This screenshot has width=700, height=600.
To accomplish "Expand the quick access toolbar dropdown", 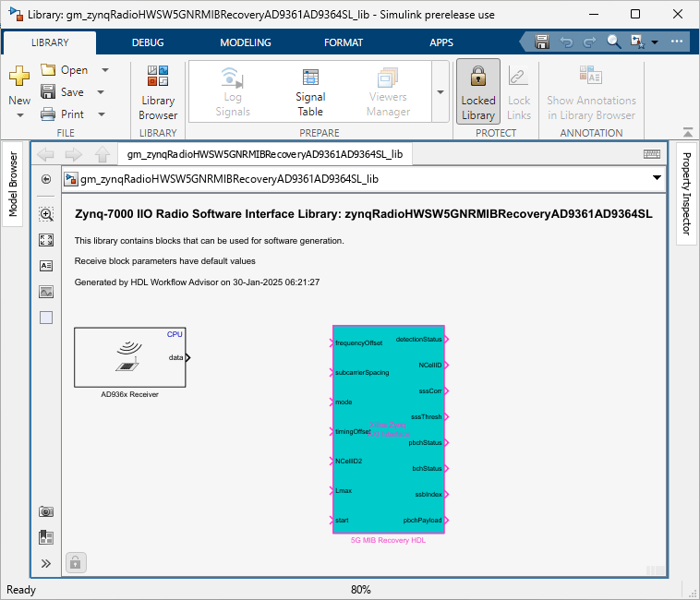I will coord(655,42).
